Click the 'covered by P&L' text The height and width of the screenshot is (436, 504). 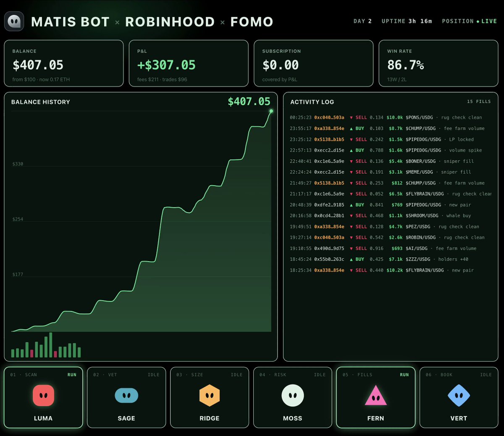[280, 79]
